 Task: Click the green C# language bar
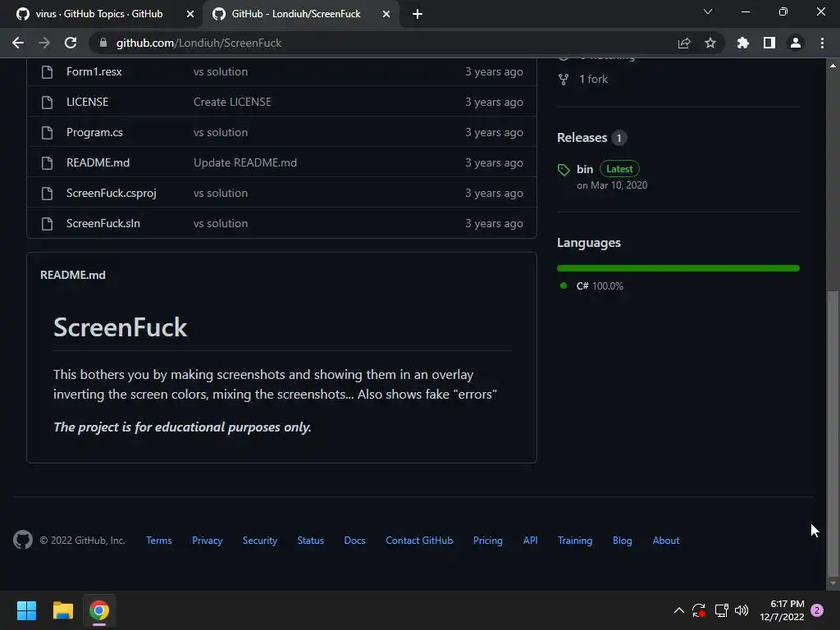click(678, 268)
